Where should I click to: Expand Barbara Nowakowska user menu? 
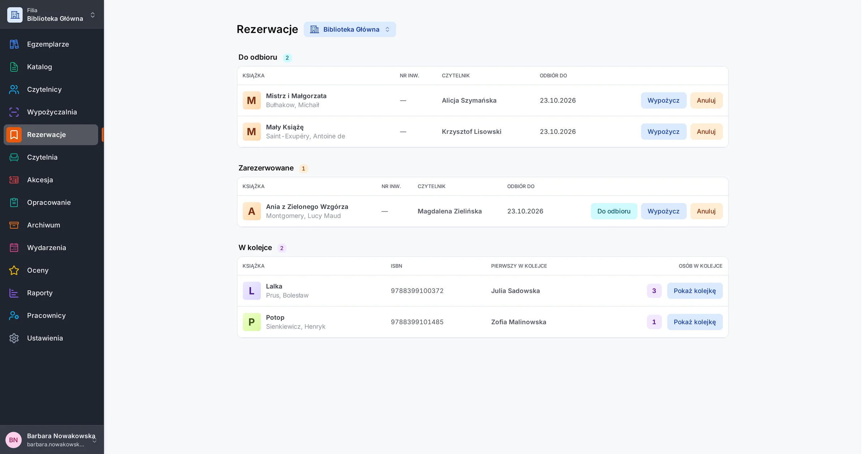52,440
